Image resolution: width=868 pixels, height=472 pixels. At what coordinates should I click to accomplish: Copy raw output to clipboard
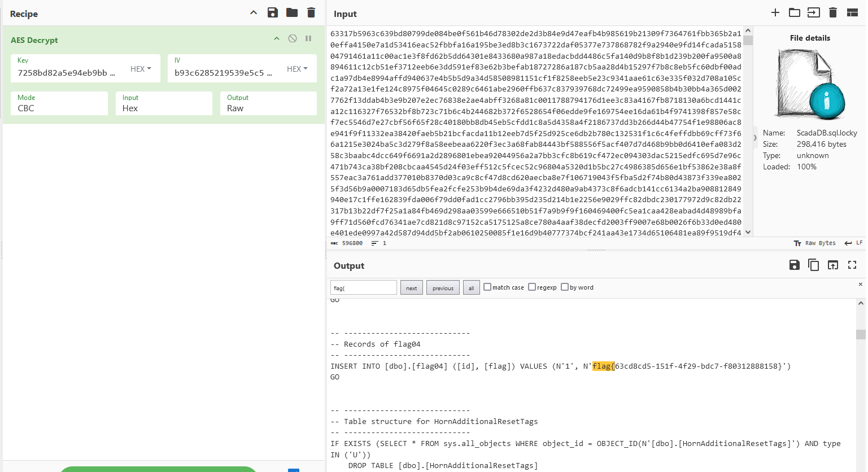(x=814, y=265)
